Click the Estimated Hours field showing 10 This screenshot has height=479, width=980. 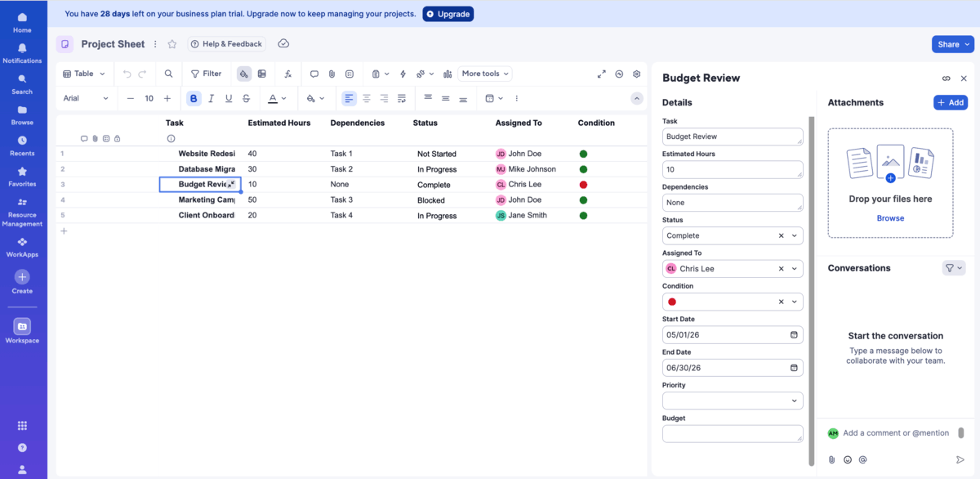tap(732, 169)
